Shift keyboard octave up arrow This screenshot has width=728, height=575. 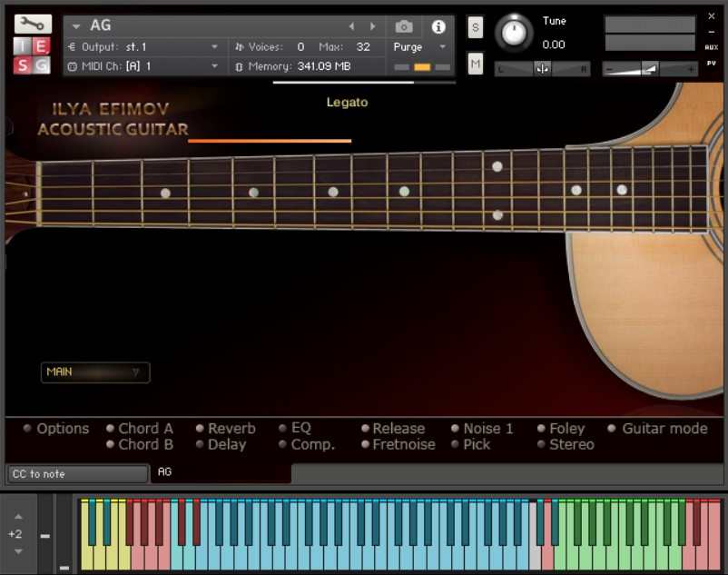[x=18, y=517]
